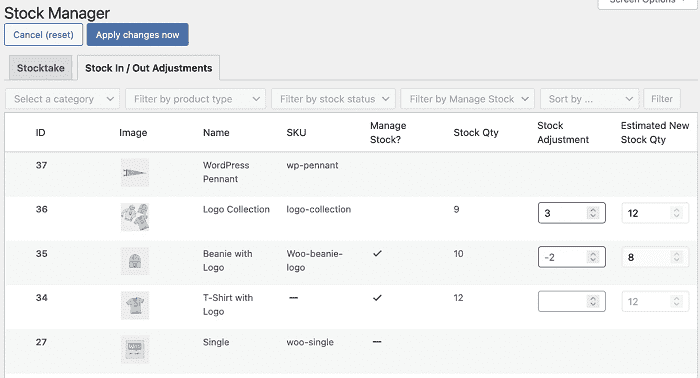Click the logo-collection SKU

[318, 209]
